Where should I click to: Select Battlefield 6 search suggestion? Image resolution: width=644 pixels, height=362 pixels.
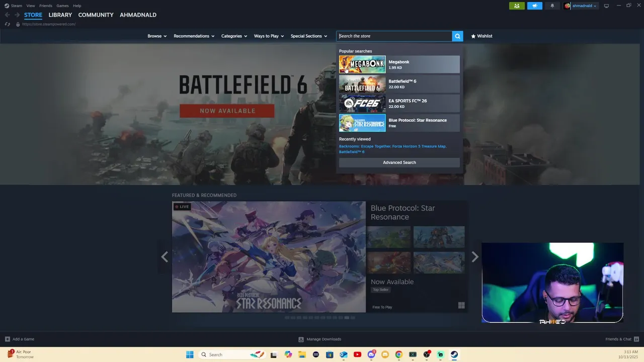(399, 84)
